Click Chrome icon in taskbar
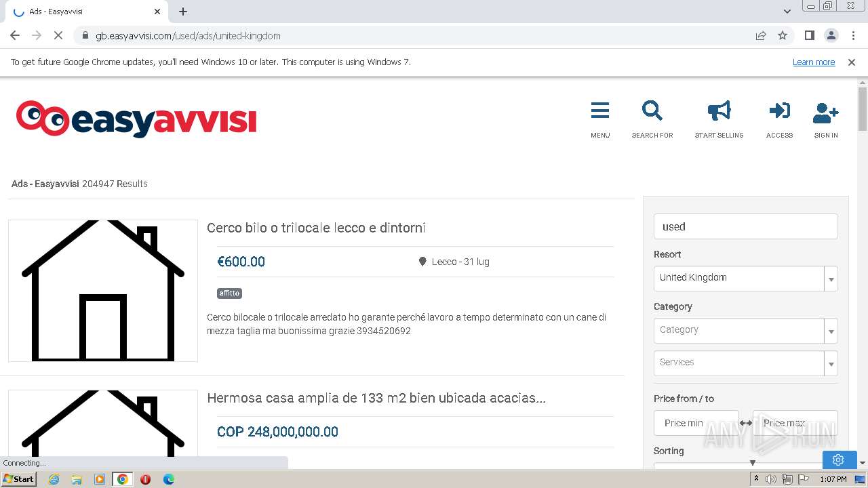The width and height of the screenshot is (868, 488). pyautogui.click(x=123, y=479)
